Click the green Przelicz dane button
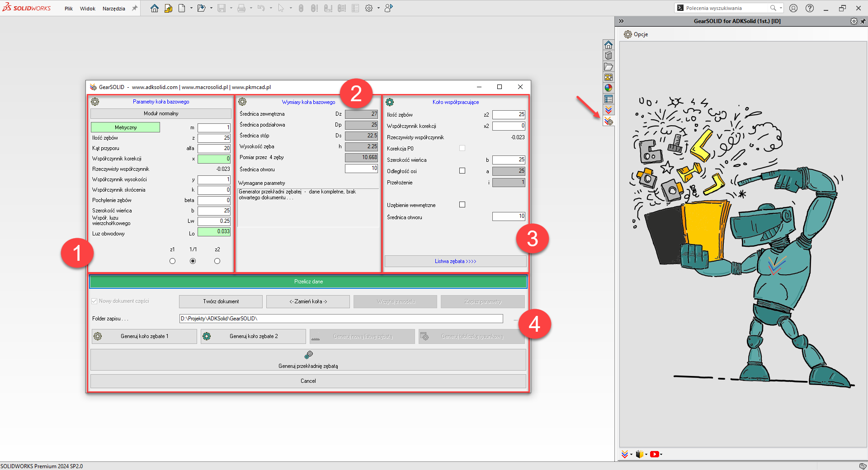This screenshot has width=868, height=470. [308, 282]
